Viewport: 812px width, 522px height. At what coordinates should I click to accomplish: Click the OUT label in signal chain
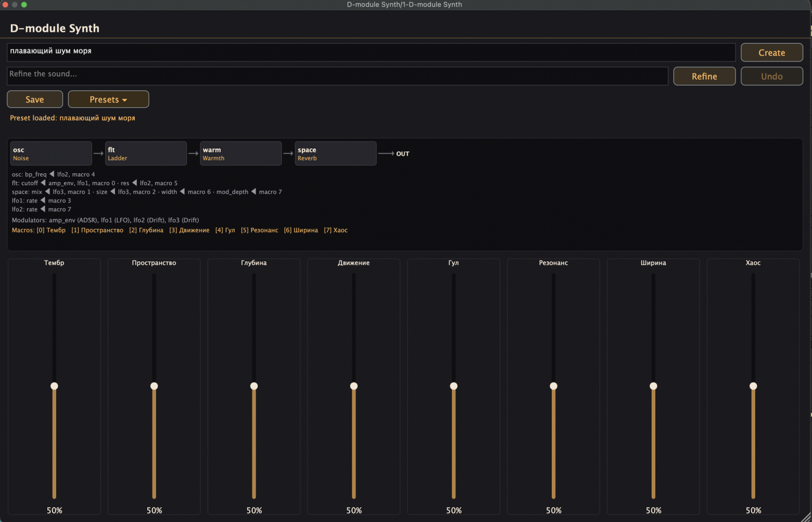[x=403, y=154]
